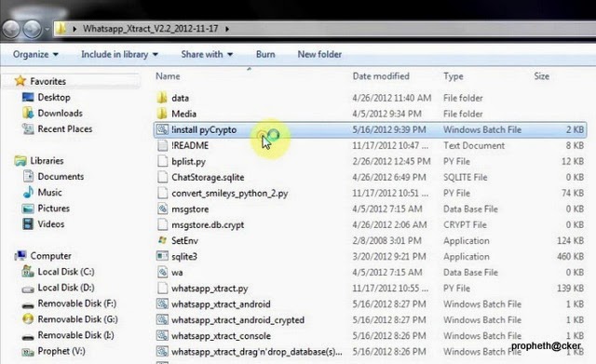Click the Pictures library icon

coord(28,209)
